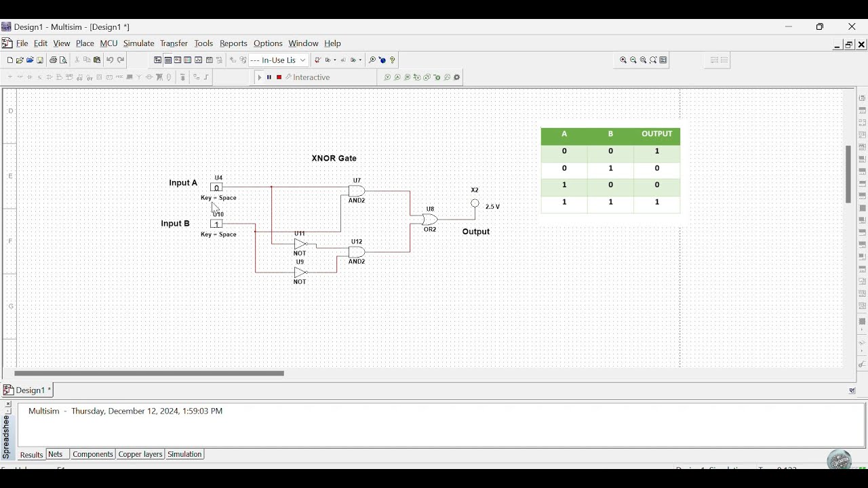Viewport: 868px width, 488px height.
Task: Open the Simulate menu
Action: (139, 44)
